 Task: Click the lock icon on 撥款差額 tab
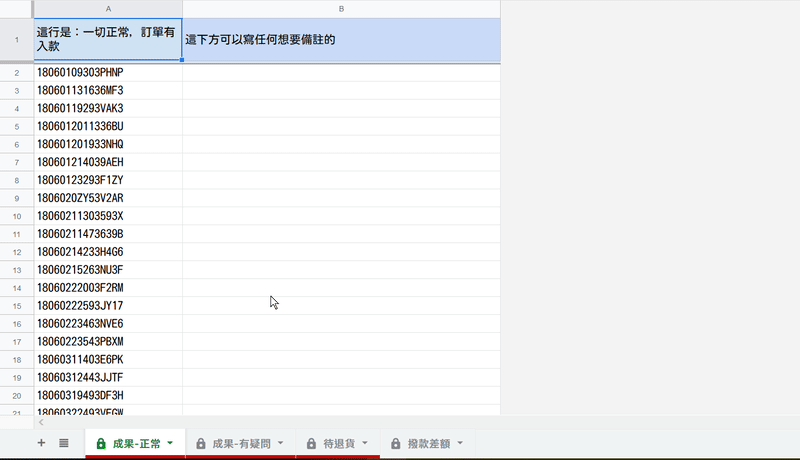point(395,443)
